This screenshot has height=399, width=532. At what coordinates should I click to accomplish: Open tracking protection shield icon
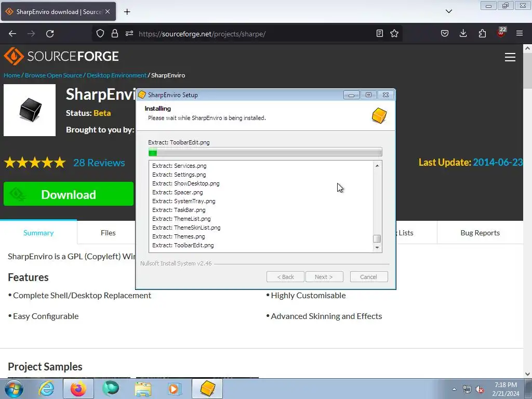point(100,33)
